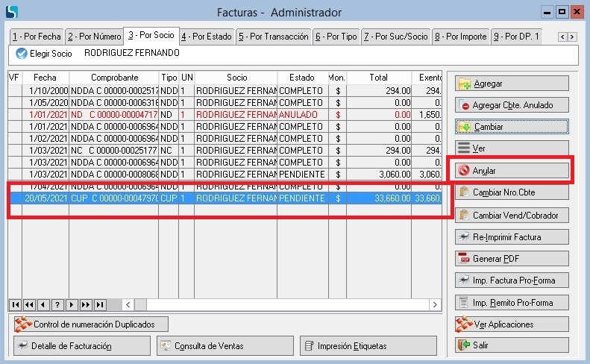Click Agregar Cbte. Anulado button

[x=511, y=105]
